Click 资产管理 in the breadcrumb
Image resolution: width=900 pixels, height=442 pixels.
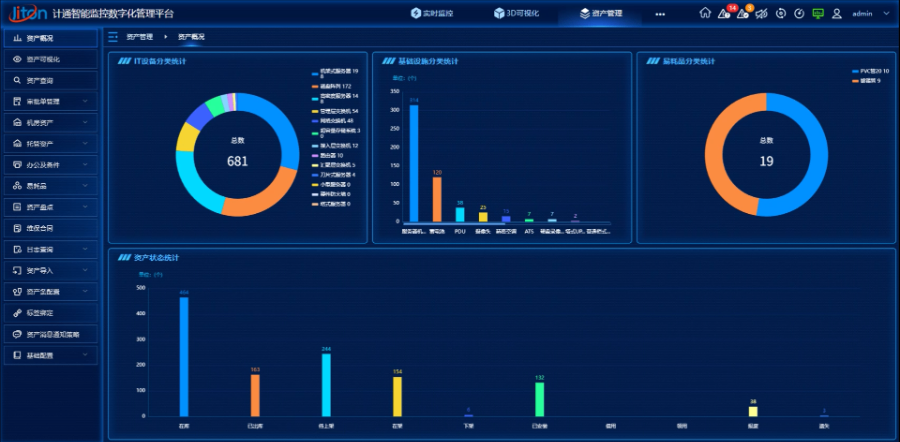coord(140,37)
